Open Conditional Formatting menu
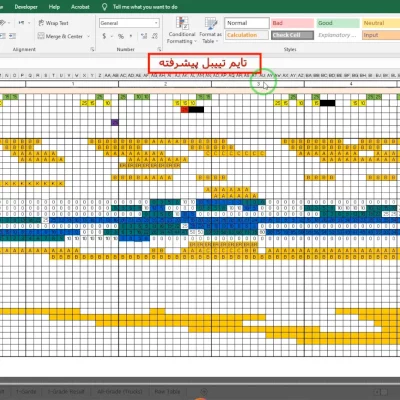Screen dimensions: 400x400 point(182,31)
